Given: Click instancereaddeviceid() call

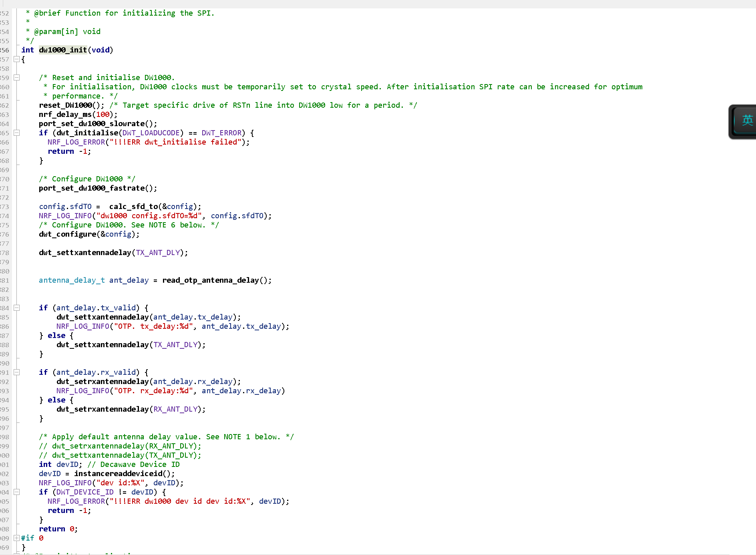Looking at the screenshot, I should tap(125, 474).
